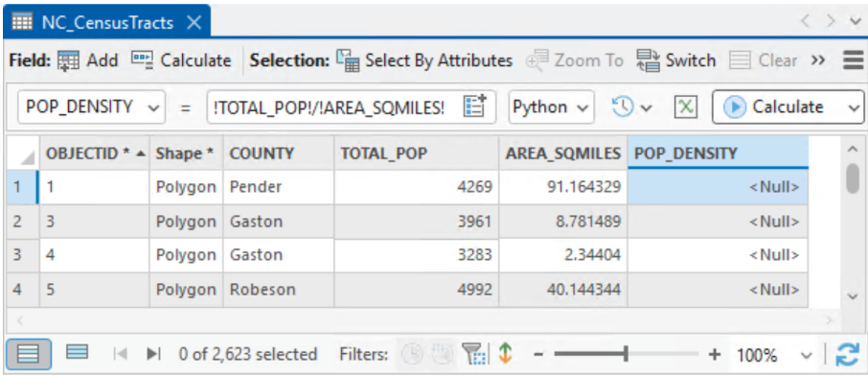Click the area value 8.781489
This screenshot has height=377, width=868.
pos(563,222)
